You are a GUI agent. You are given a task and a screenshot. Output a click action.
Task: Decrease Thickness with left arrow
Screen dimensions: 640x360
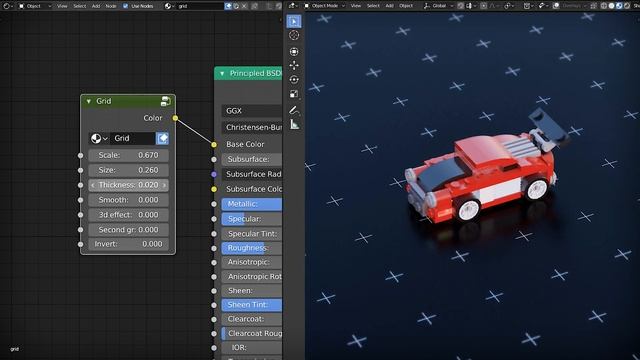coord(93,185)
